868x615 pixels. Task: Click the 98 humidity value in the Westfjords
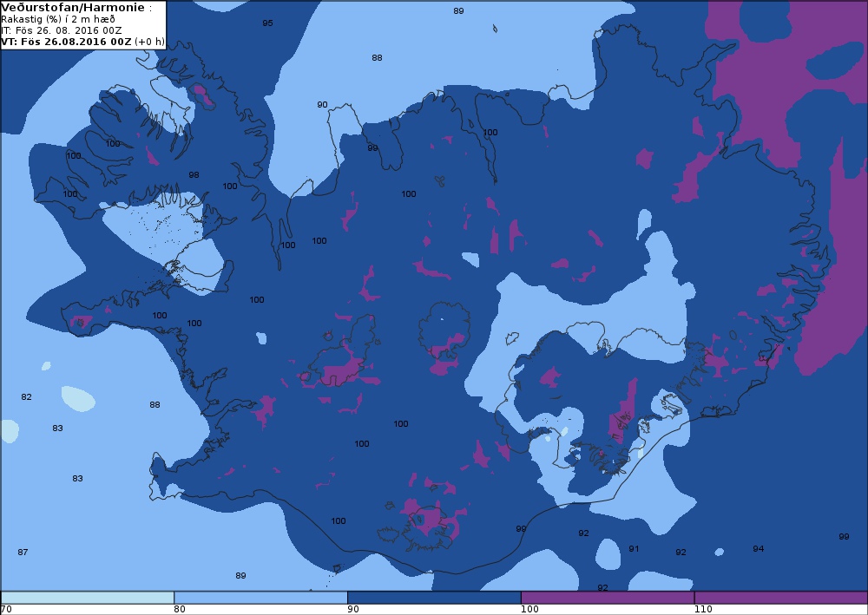[194, 174]
